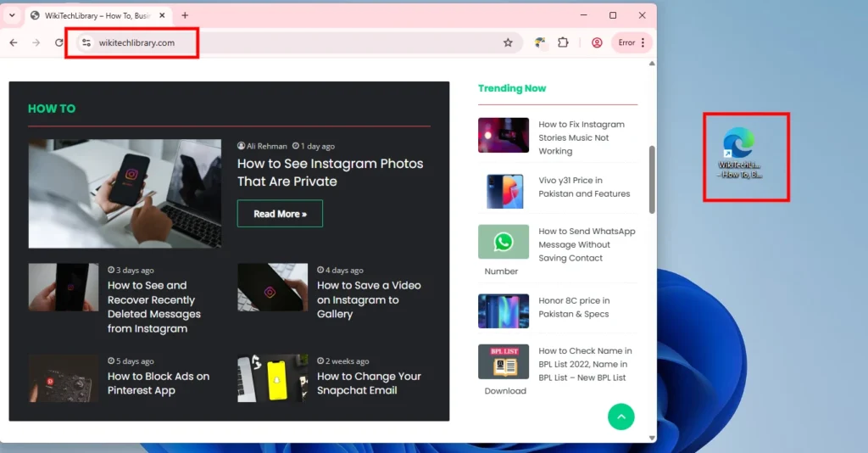The height and width of the screenshot is (453, 868).
Task: Open Vivo y31 Price in Pakistan link
Action: (x=584, y=187)
